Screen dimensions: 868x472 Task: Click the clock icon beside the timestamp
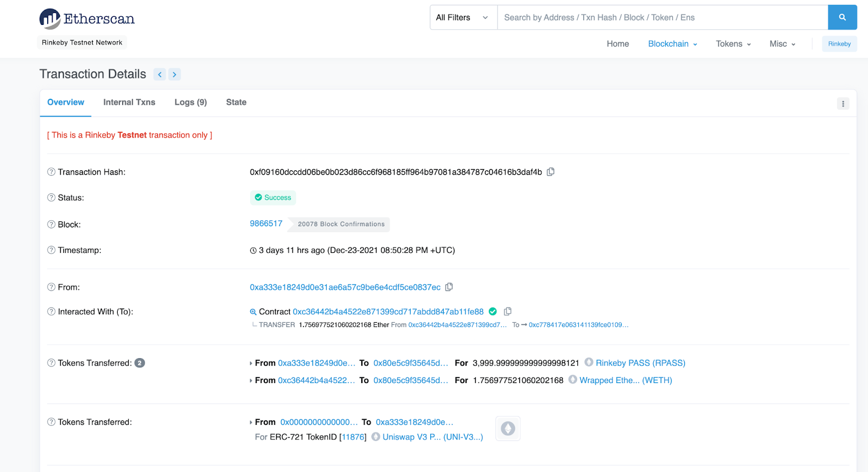(x=253, y=251)
